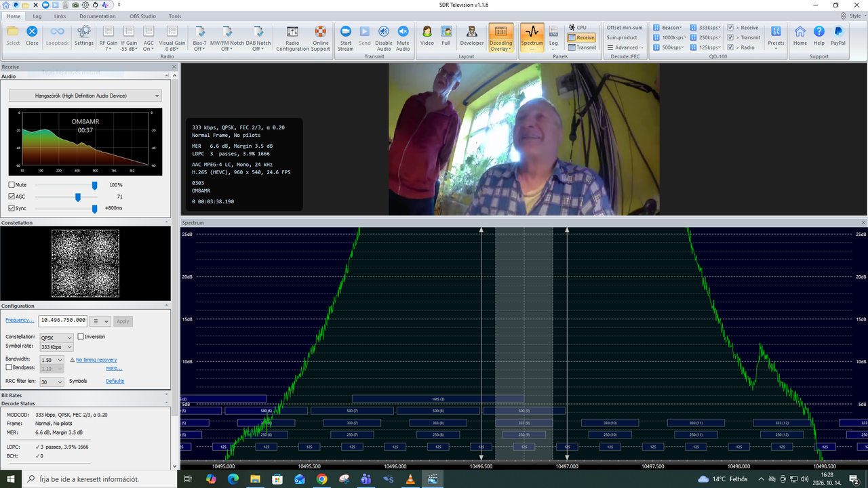Switch to Video layout
The image size is (868, 488).
(427, 35)
